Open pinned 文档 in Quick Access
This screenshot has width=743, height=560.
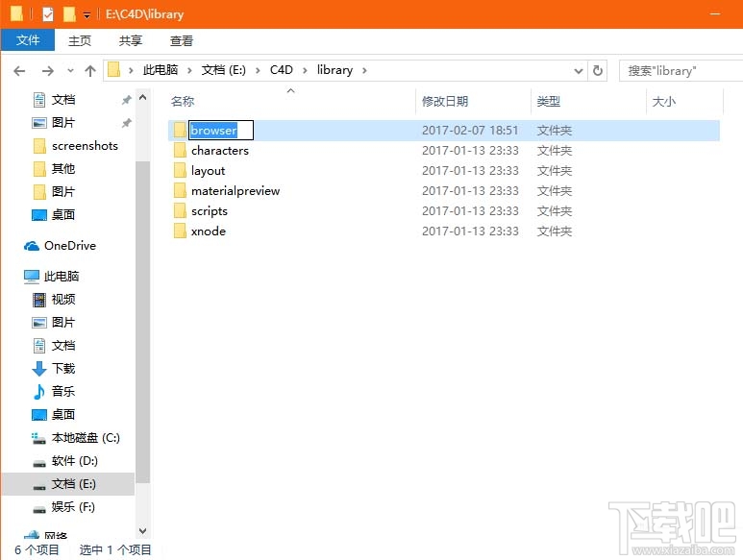pos(63,99)
